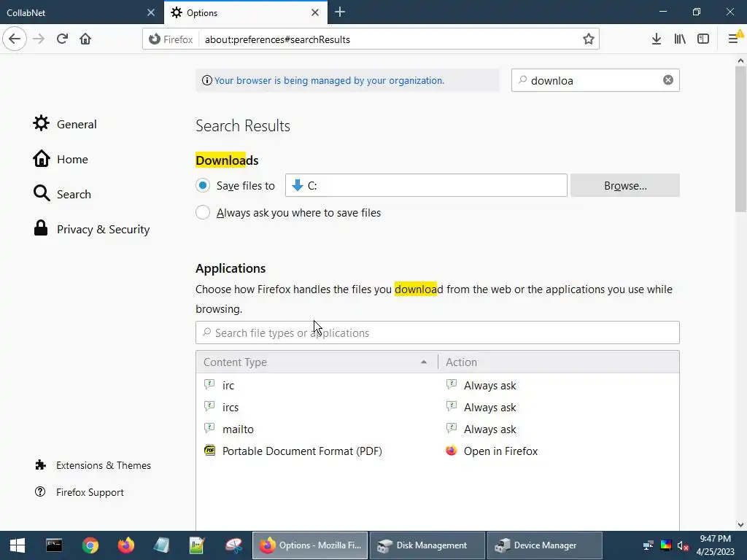
Task: Open the managed by your organization link
Action: tap(329, 80)
